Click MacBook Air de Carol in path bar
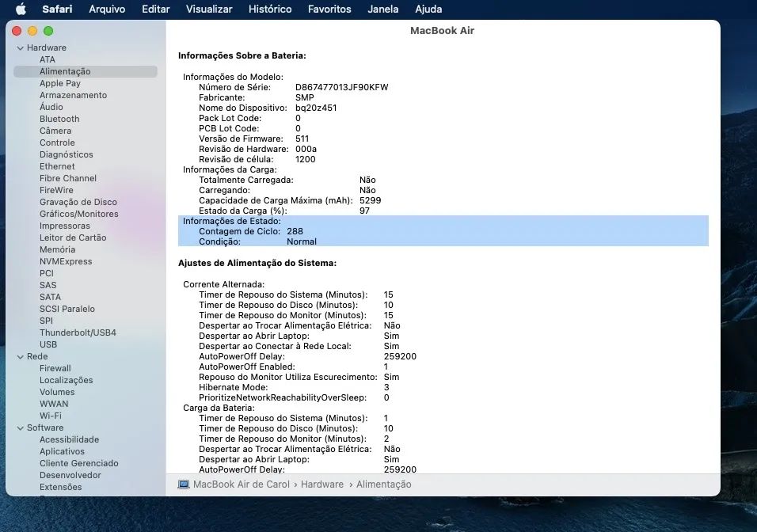 click(x=242, y=484)
